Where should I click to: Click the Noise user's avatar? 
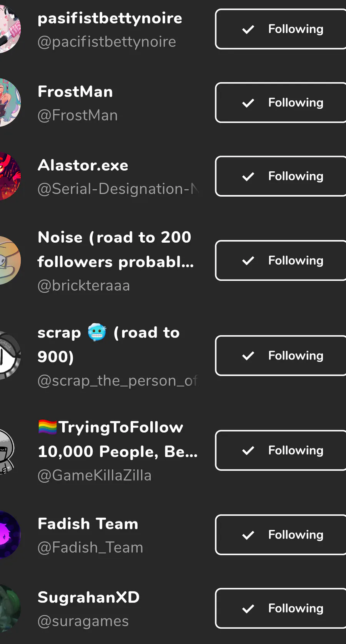point(8,261)
